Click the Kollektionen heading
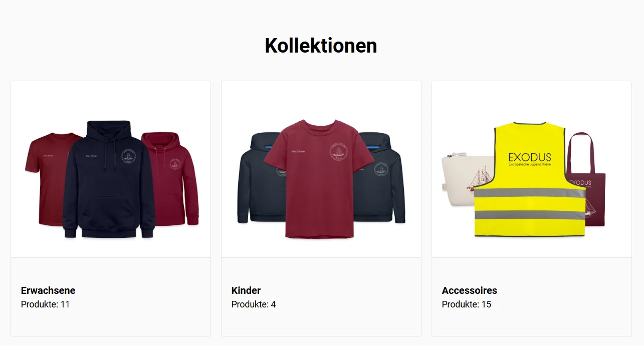The width and height of the screenshot is (644, 346). coord(321,46)
